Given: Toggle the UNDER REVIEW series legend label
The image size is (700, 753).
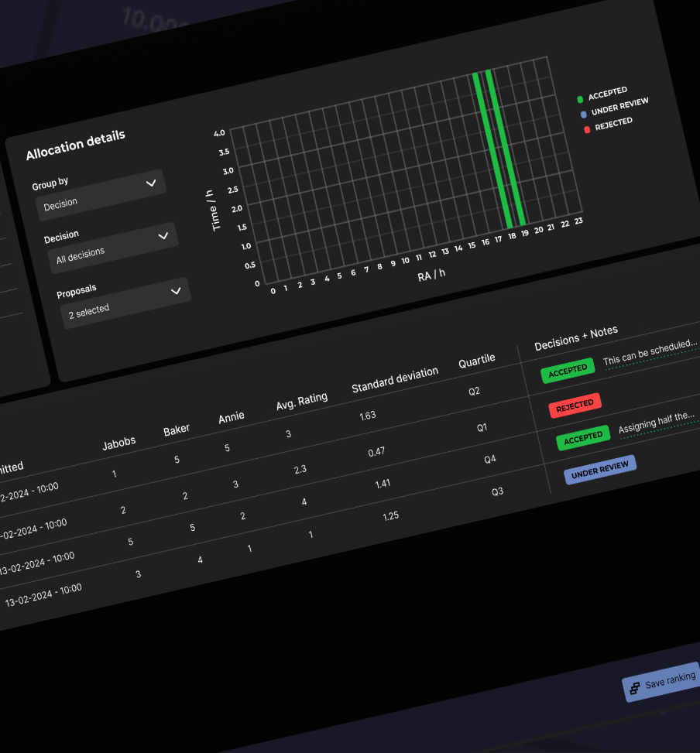Looking at the screenshot, I should pos(619,107).
